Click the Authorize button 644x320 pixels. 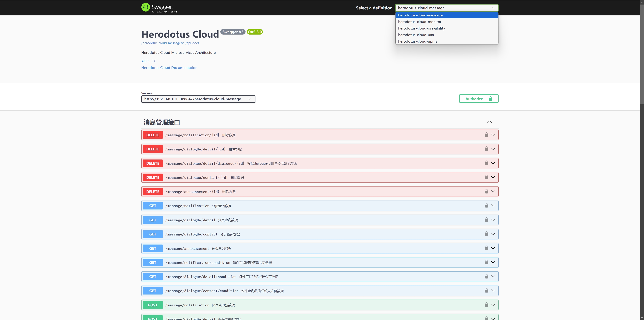click(478, 99)
